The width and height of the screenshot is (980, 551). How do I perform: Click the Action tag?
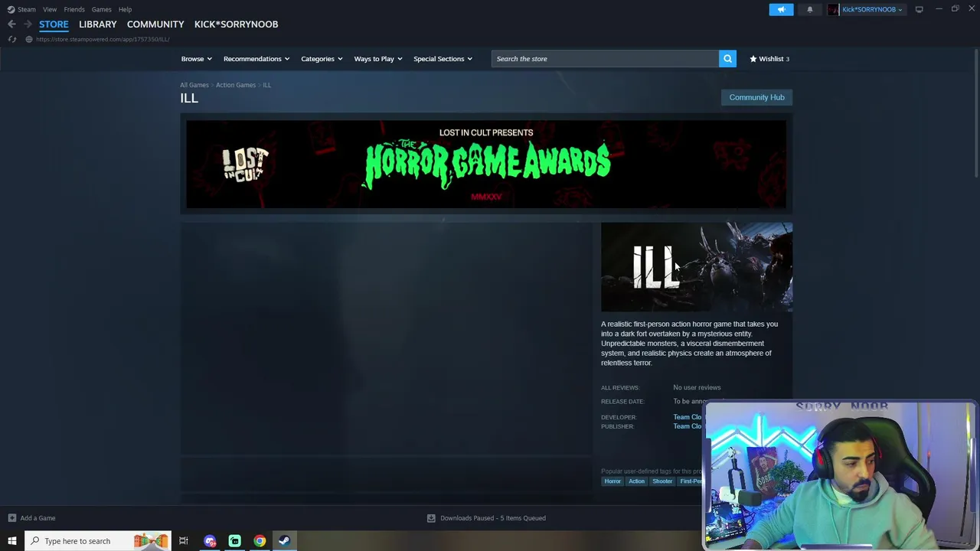(x=637, y=481)
